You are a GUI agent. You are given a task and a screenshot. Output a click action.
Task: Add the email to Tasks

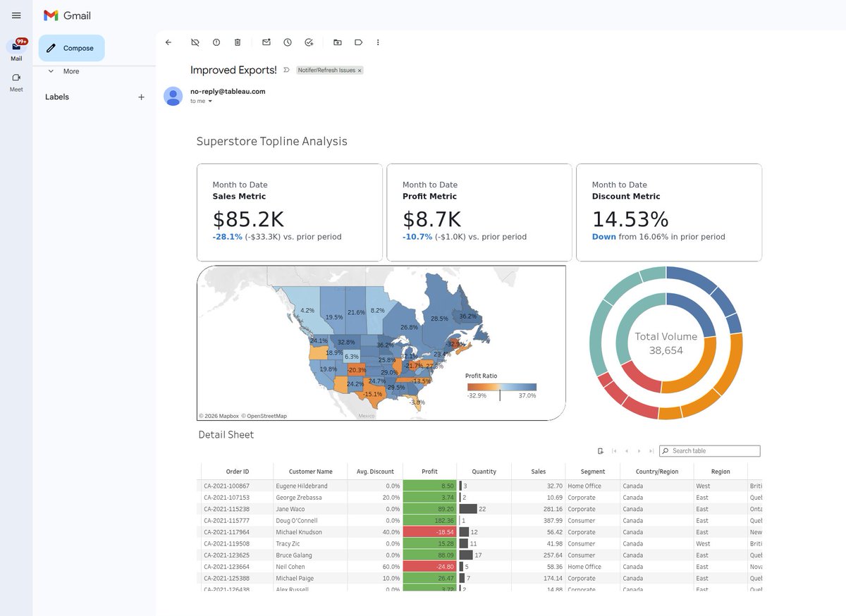coord(309,42)
